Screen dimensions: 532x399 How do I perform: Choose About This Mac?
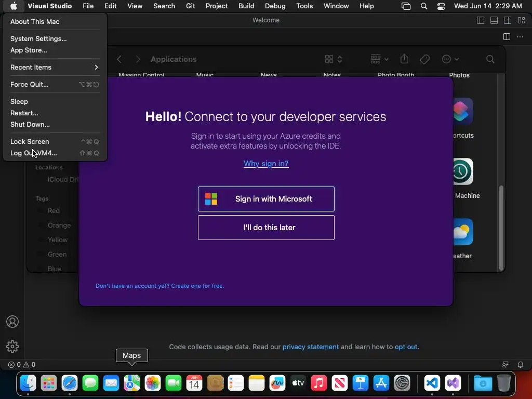tap(55, 22)
